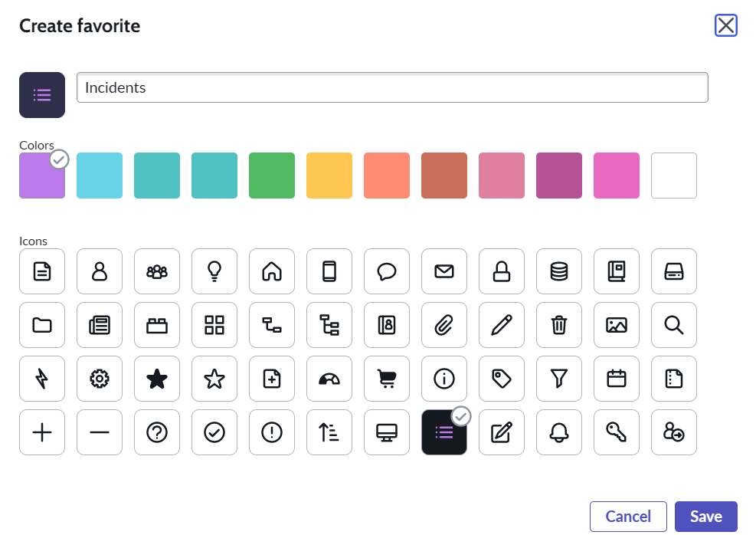Viewport: 756px width, 535px height.
Task: Select the white color swatch
Action: point(674,176)
